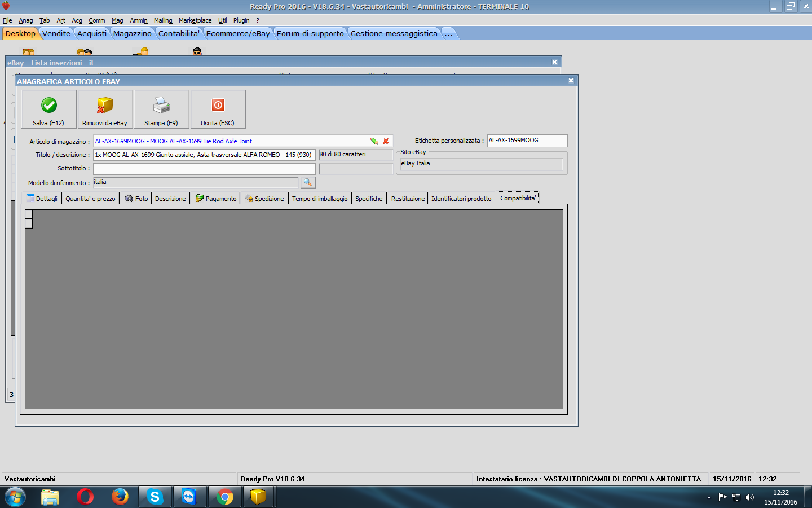Click the Titolo / descrizione field
Viewport: 812px width, 508px height.
pos(204,155)
